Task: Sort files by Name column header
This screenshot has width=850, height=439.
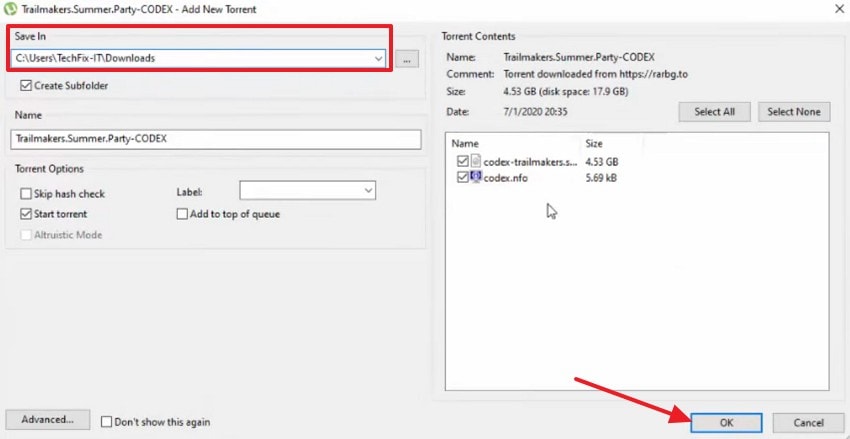Action: click(465, 144)
